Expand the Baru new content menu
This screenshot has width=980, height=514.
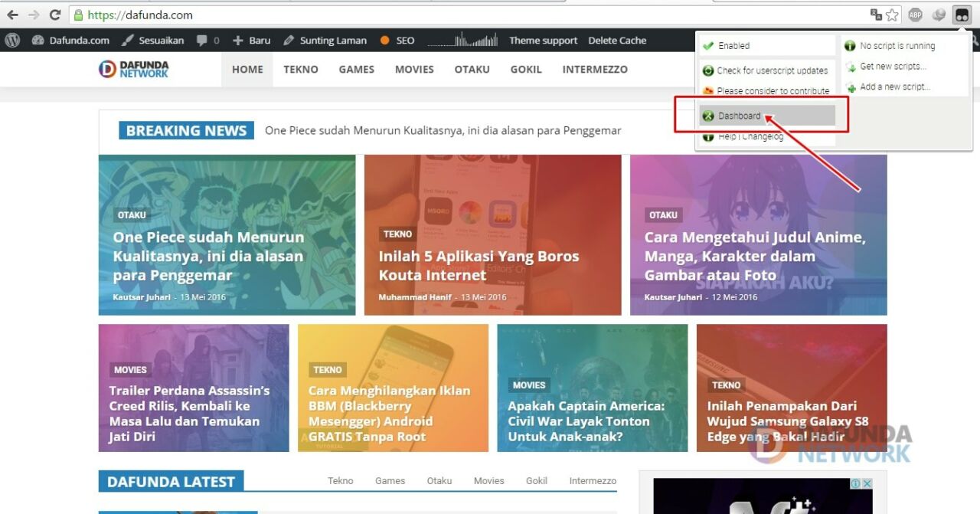coord(252,41)
